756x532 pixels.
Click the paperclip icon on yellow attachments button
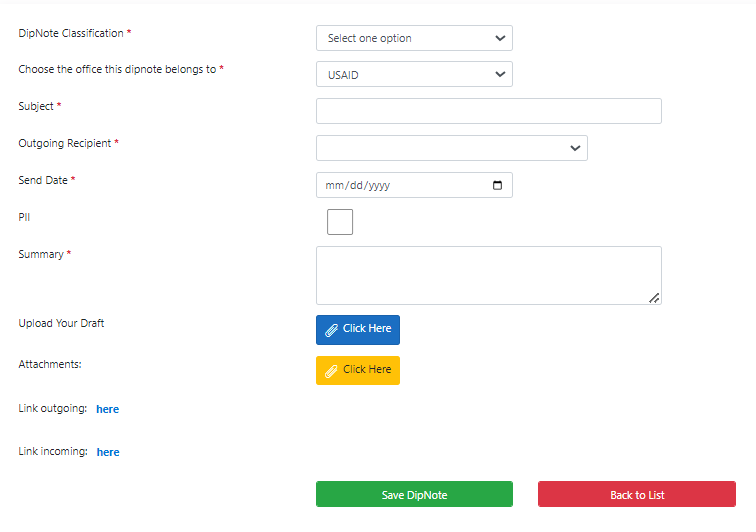click(331, 371)
